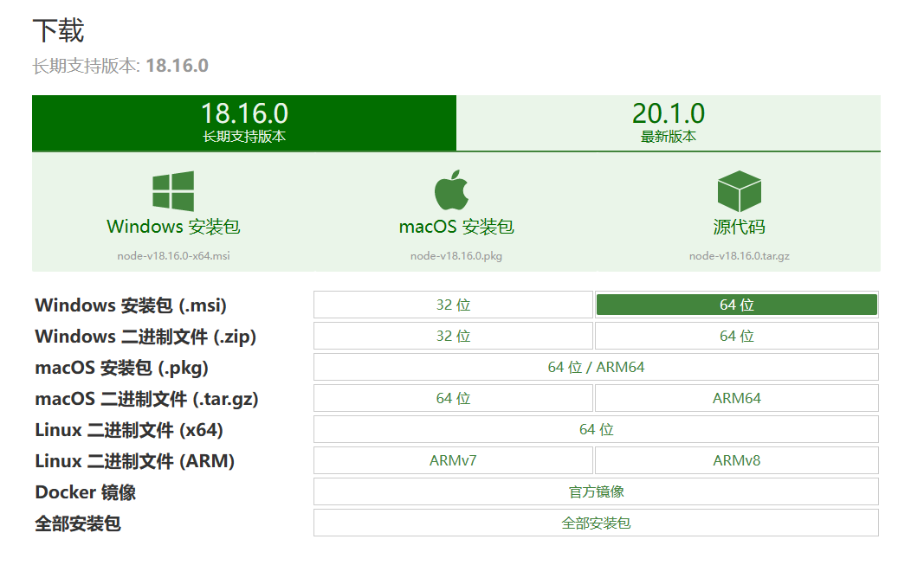Screen dimensions: 924x565
Task: Download Linux x64 binary 64 位
Action: pos(596,430)
